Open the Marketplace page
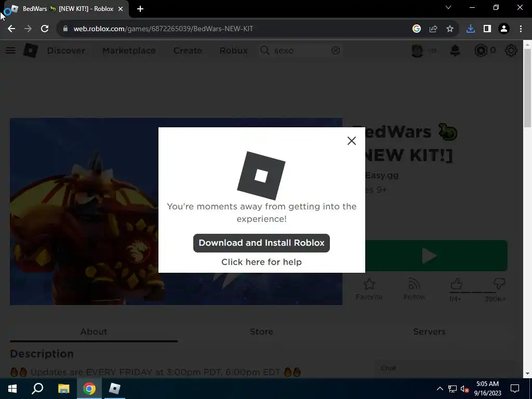 point(129,50)
